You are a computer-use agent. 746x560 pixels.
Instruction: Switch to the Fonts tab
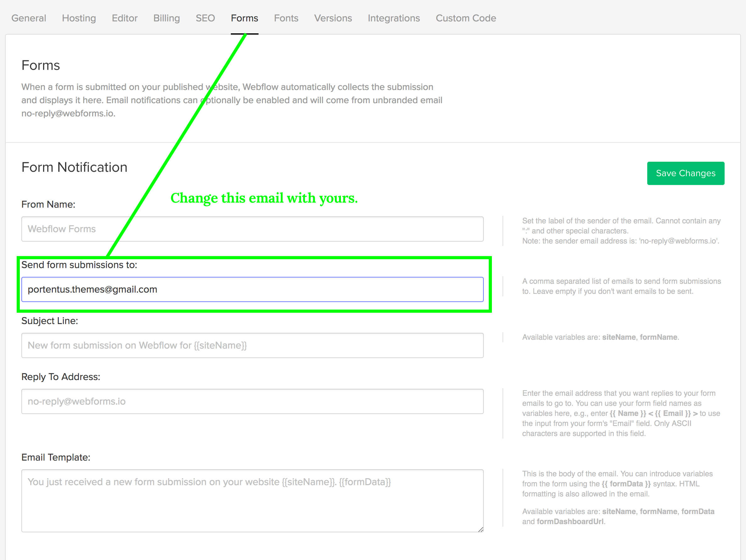pyautogui.click(x=286, y=18)
